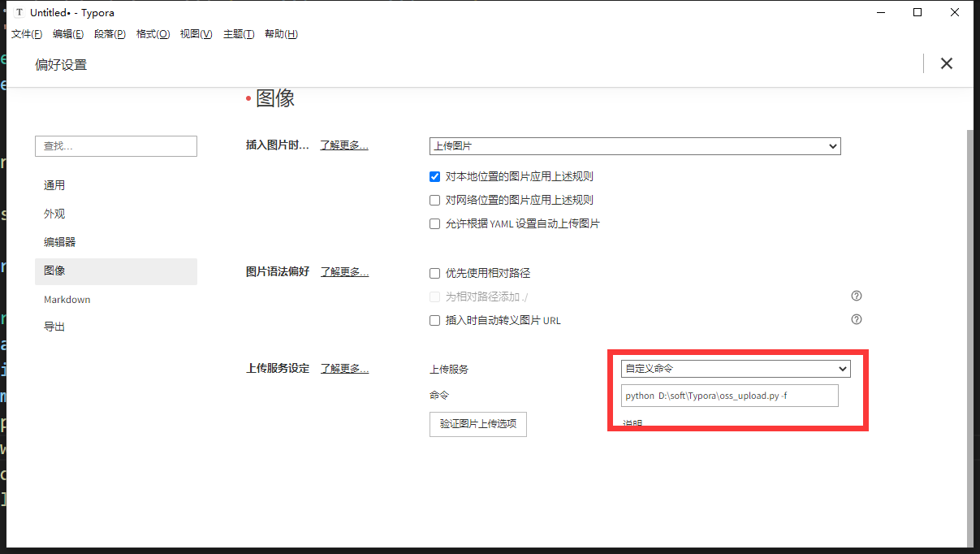Click the Typora app icon in the title bar
Image resolution: width=980 pixels, height=554 pixels.
[x=19, y=12]
